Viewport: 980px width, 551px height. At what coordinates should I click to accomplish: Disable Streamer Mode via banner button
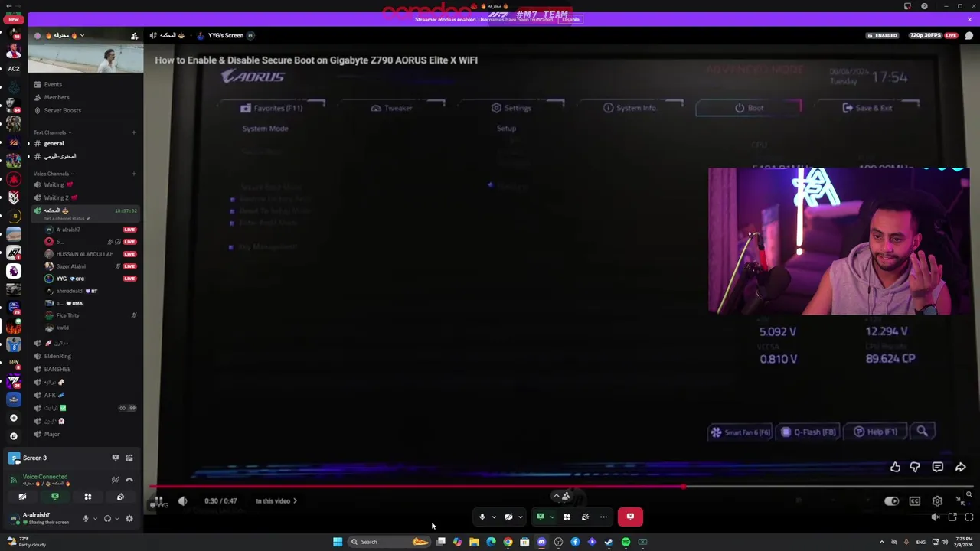[570, 19]
